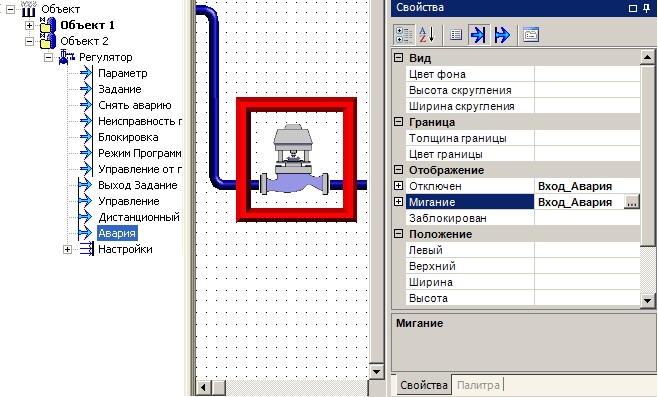Click the property pages icon in toolbar

click(x=531, y=34)
